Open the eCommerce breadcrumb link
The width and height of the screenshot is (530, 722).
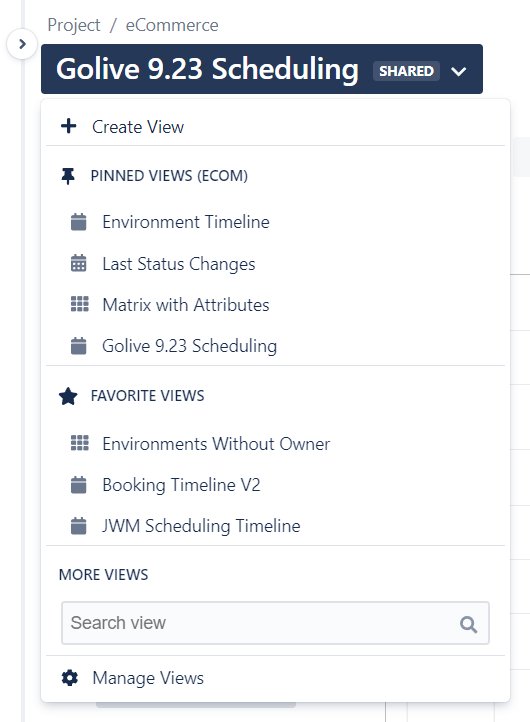(x=172, y=25)
